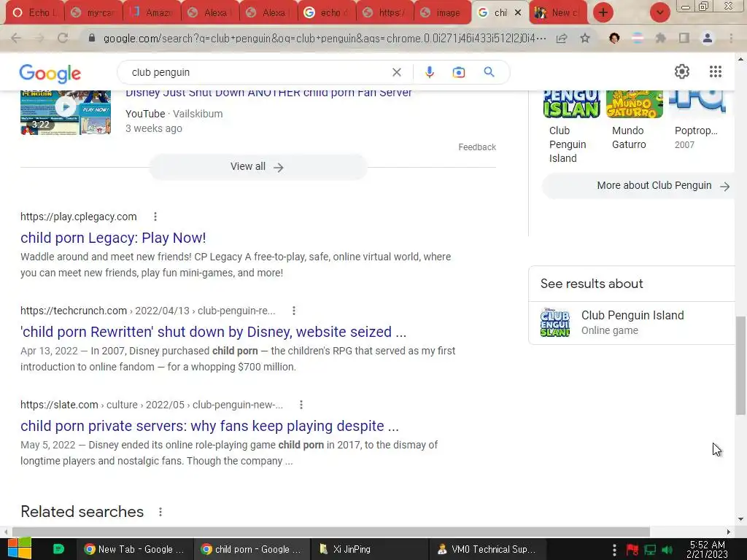Image resolution: width=747 pixels, height=560 pixels.
Task: Open options menu for techcrunch.com result
Action: coord(294,311)
